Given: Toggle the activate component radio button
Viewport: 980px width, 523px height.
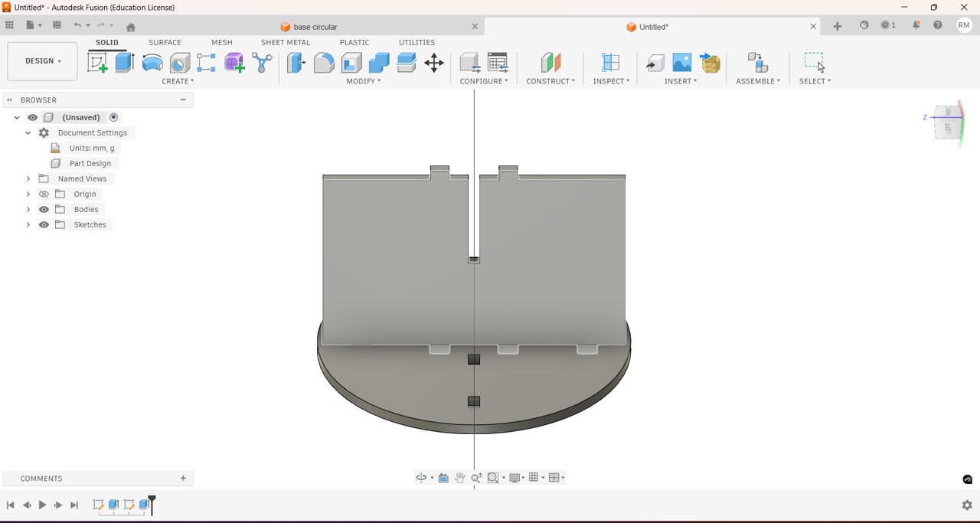Looking at the screenshot, I should click(x=114, y=118).
